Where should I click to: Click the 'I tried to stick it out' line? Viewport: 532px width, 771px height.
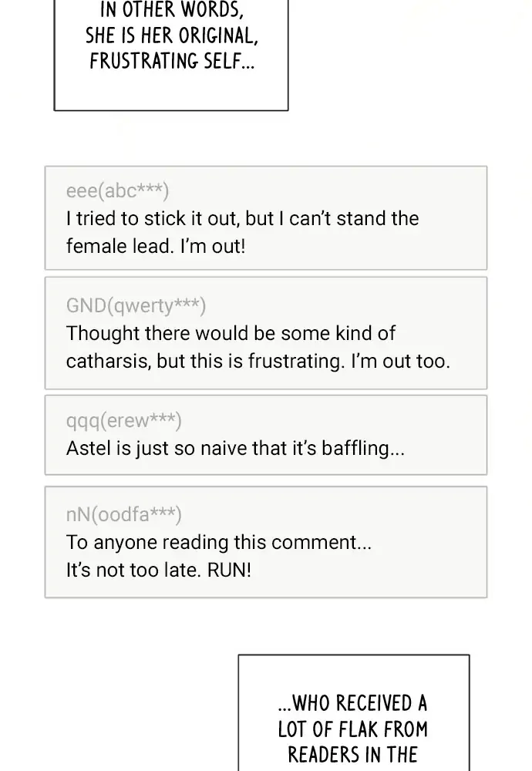click(x=242, y=218)
